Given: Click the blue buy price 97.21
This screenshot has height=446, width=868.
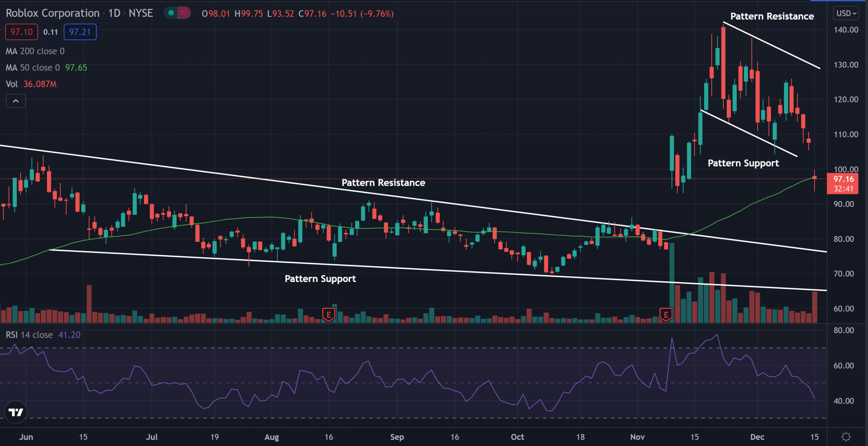Looking at the screenshot, I should tap(80, 32).
